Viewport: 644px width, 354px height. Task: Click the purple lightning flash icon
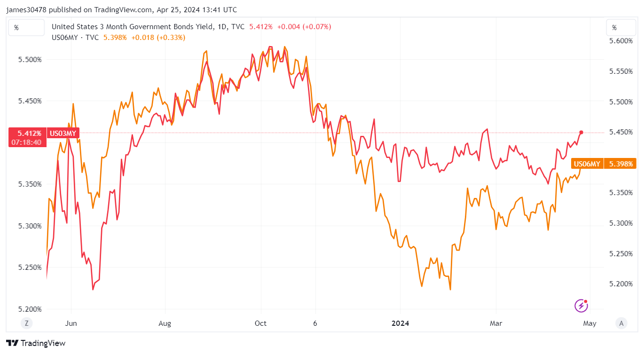coord(581,306)
